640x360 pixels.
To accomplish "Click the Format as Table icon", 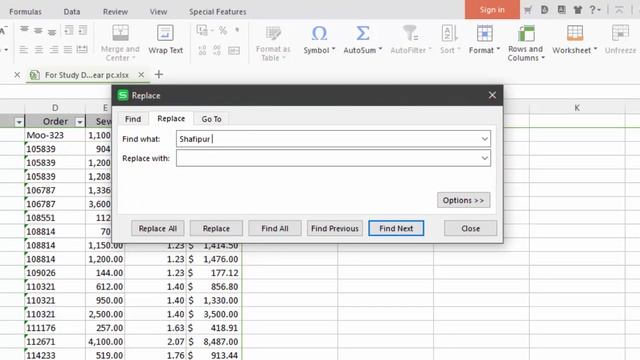I will tap(273, 33).
